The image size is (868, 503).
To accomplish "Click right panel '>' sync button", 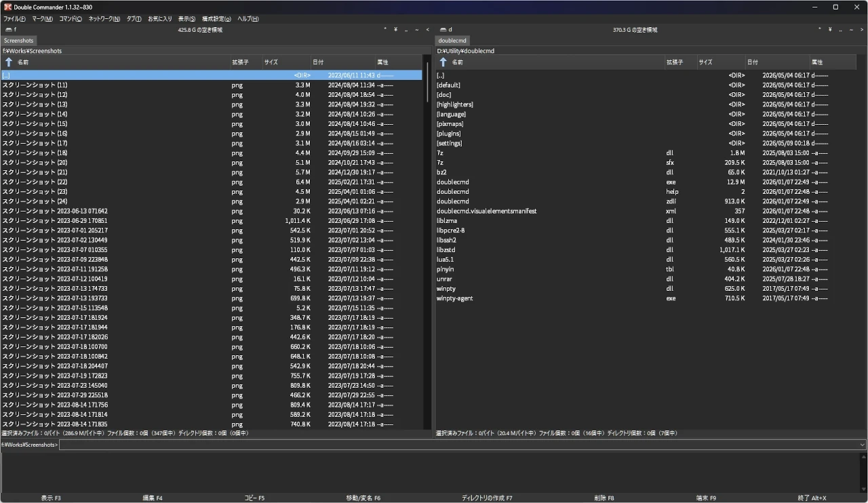I will 862,30.
